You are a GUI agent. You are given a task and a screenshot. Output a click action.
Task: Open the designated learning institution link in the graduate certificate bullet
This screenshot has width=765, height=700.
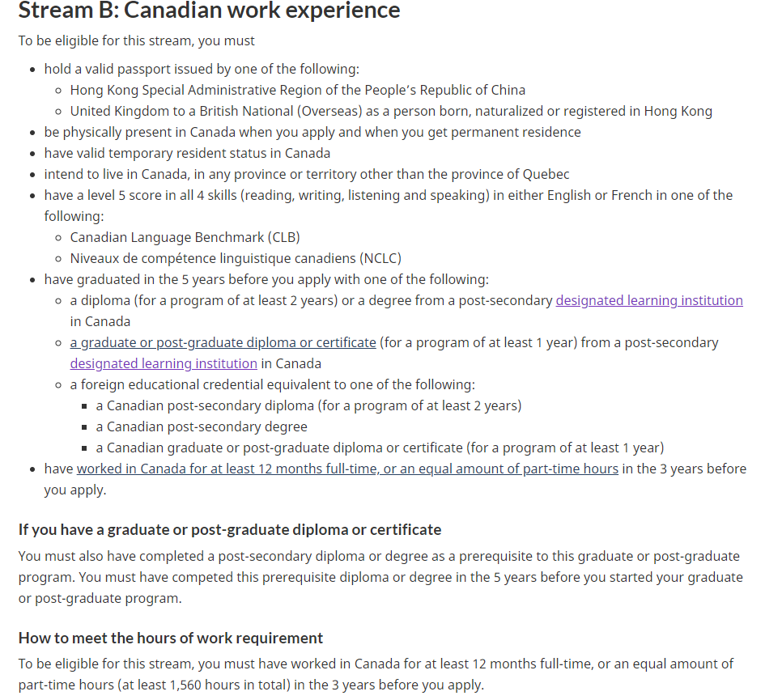tap(164, 363)
